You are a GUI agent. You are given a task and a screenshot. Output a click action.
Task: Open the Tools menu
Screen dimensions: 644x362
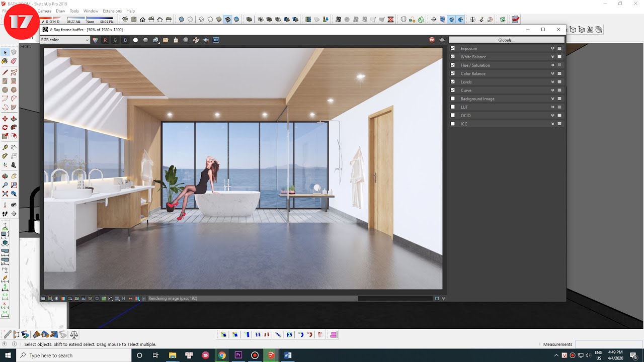pyautogui.click(x=74, y=11)
